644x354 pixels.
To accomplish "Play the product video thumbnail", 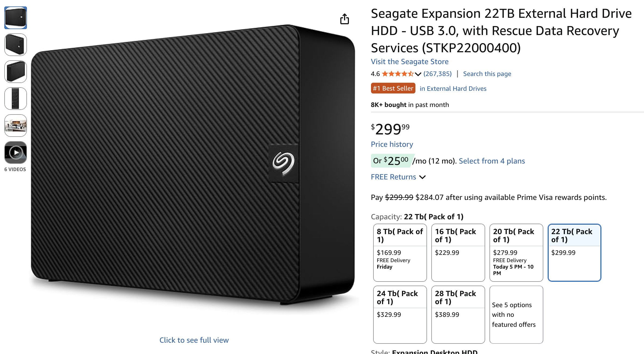I will pos(16,152).
